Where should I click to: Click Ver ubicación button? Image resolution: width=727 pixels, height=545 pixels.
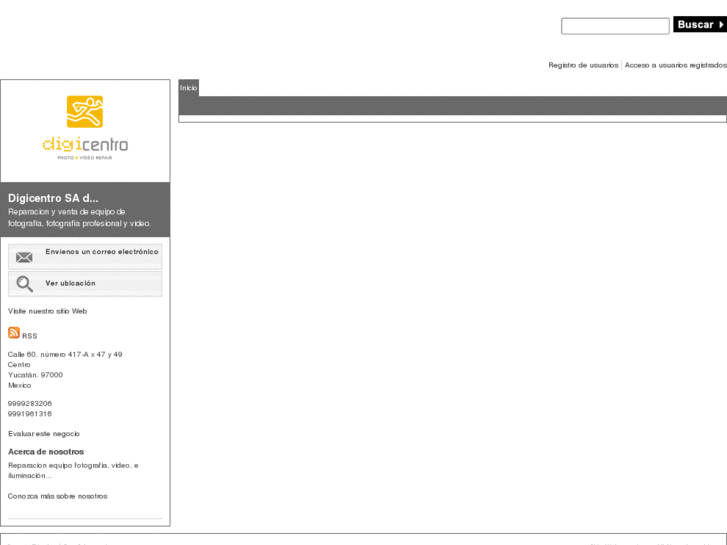[x=85, y=283]
